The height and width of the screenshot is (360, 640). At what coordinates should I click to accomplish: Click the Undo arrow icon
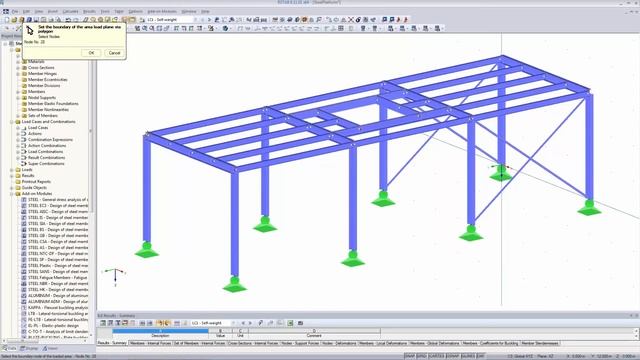coord(68,20)
